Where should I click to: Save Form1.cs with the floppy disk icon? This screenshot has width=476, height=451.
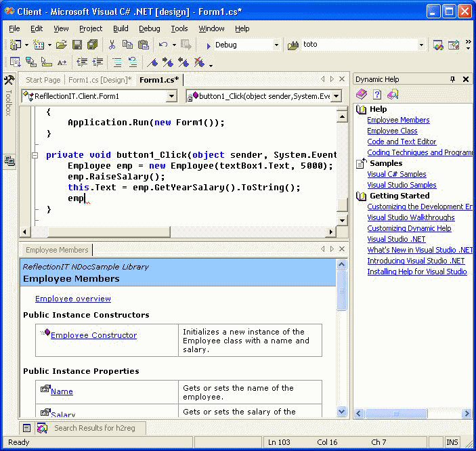77,45
